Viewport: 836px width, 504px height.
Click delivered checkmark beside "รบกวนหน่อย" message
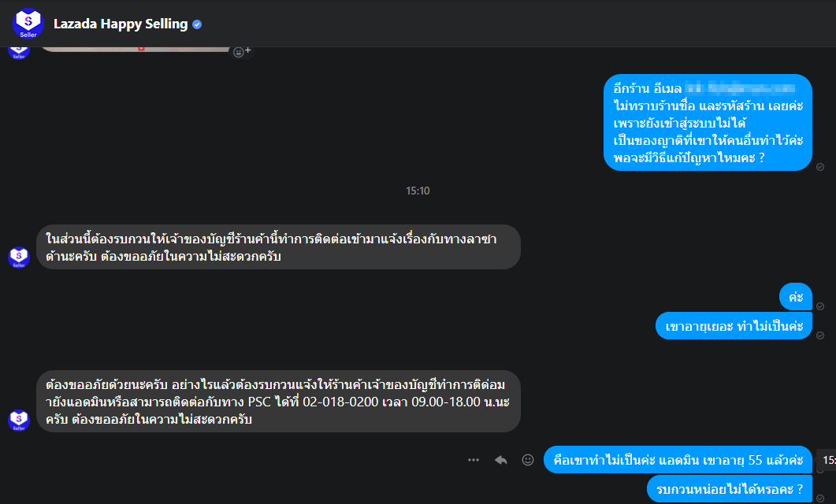[820, 498]
